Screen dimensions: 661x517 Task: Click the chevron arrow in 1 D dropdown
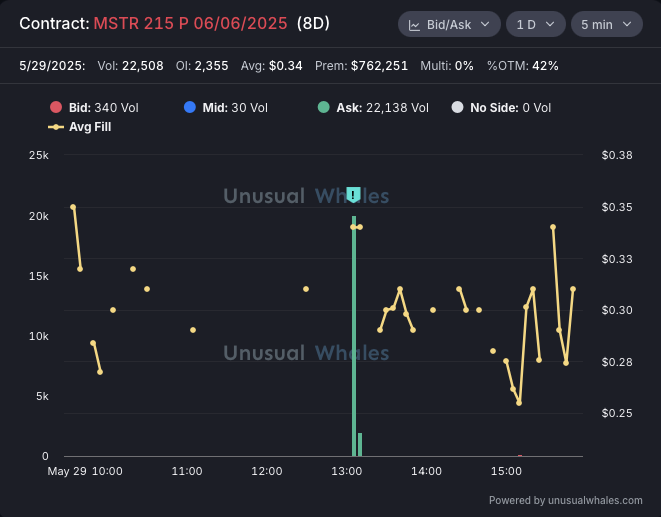[550, 24]
